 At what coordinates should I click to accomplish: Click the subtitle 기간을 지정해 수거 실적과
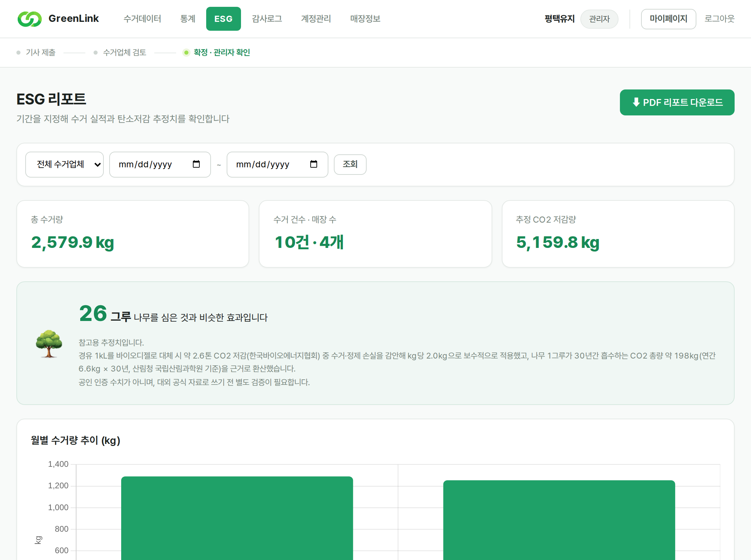pyautogui.click(x=123, y=119)
